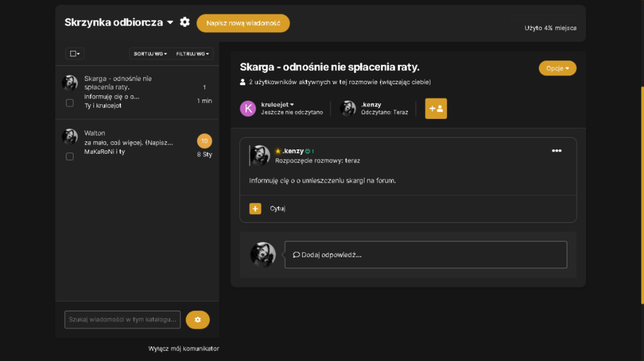The width and height of the screenshot is (644, 361).
Task: Open the three-dots menu on .kenzy's message
Action: pyautogui.click(x=556, y=151)
